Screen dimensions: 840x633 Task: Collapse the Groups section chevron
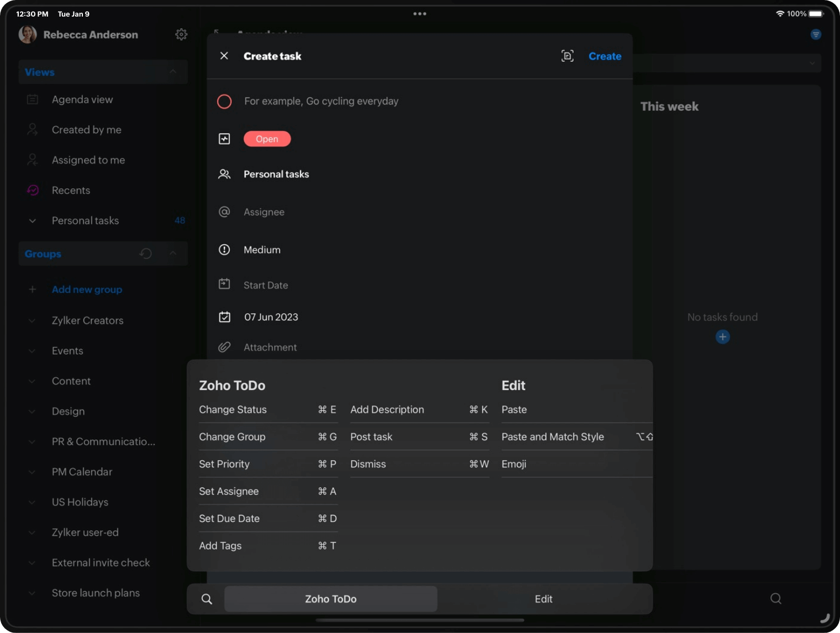[173, 254]
